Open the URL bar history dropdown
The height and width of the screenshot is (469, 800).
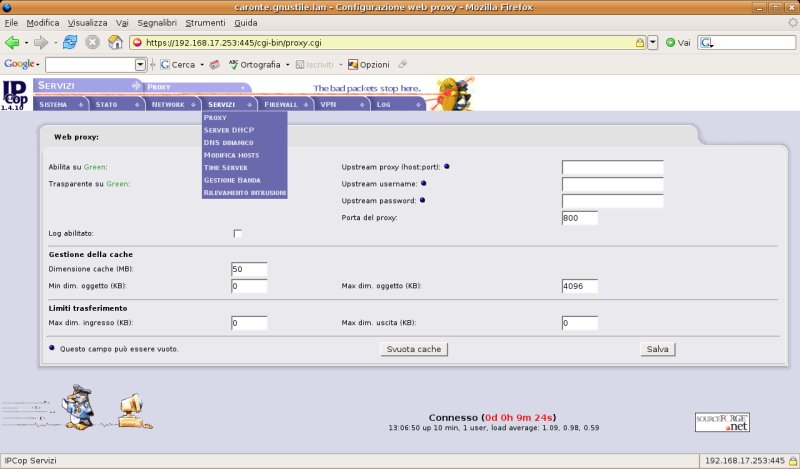(653, 43)
